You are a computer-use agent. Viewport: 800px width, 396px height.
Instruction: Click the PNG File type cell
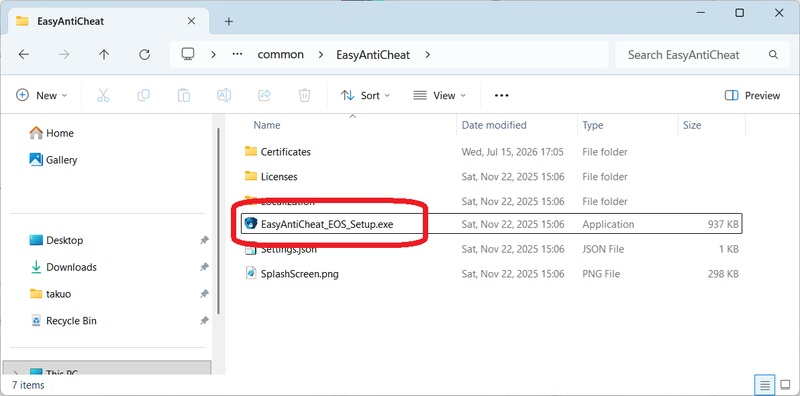pos(601,274)
